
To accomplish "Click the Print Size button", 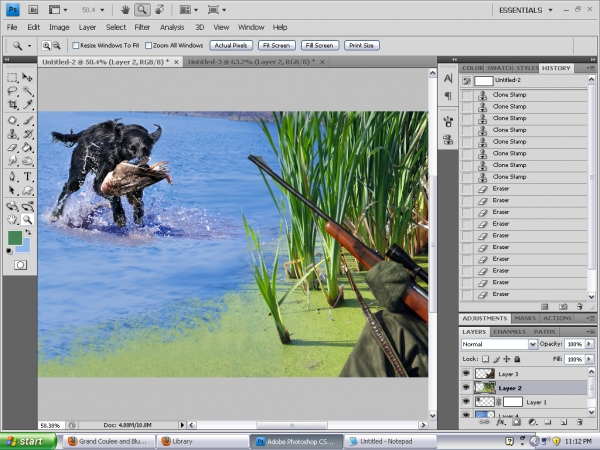I will (361, 46).
